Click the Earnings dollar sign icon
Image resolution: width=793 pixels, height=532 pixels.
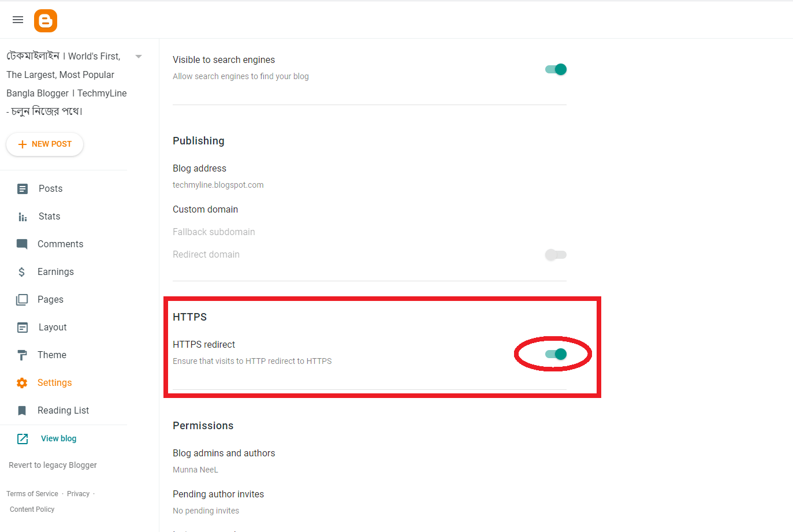click(22, 271)
